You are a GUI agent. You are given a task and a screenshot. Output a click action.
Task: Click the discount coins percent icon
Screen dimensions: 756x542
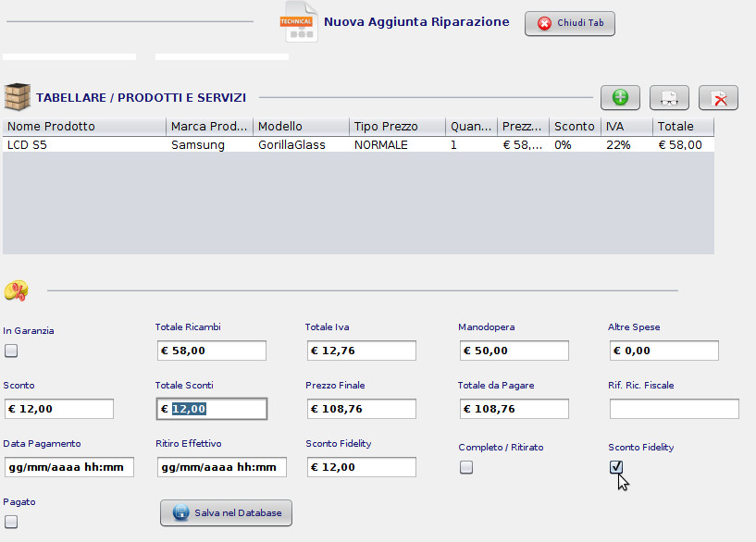(x=17, y=290)
